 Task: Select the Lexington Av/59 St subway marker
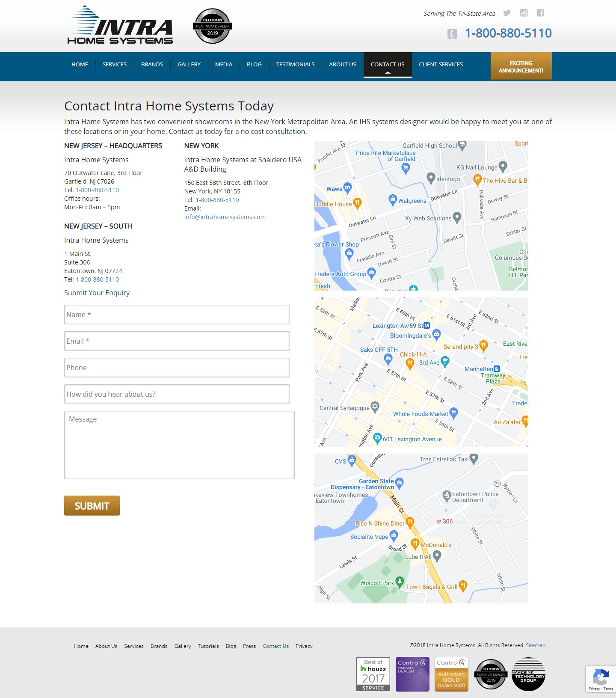(426, 326)
